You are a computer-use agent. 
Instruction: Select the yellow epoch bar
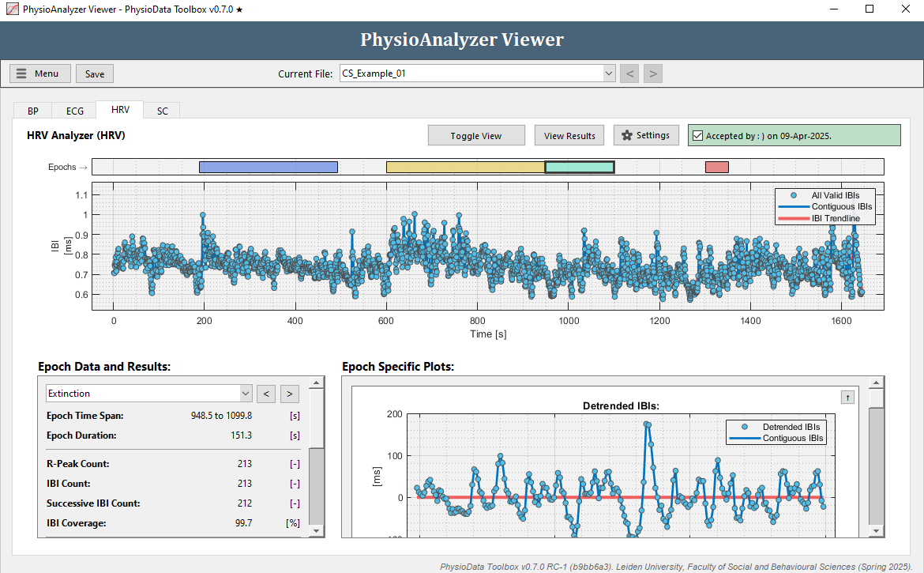465,167
